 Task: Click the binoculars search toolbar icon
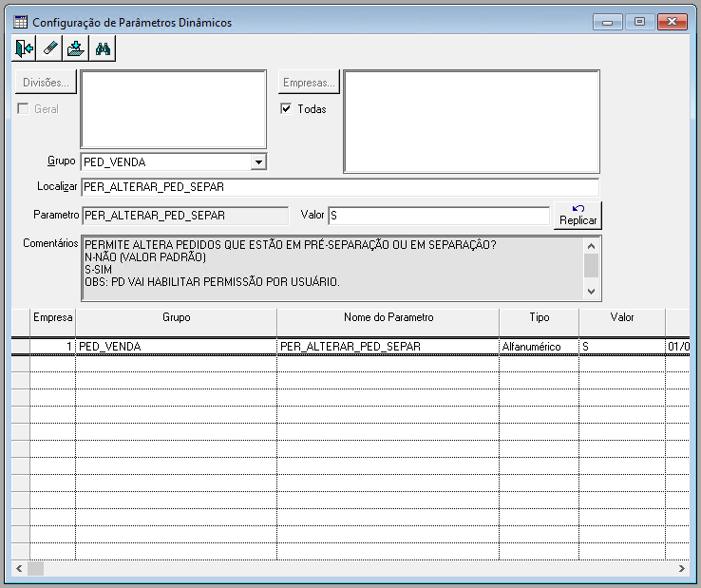pos(103,48)
